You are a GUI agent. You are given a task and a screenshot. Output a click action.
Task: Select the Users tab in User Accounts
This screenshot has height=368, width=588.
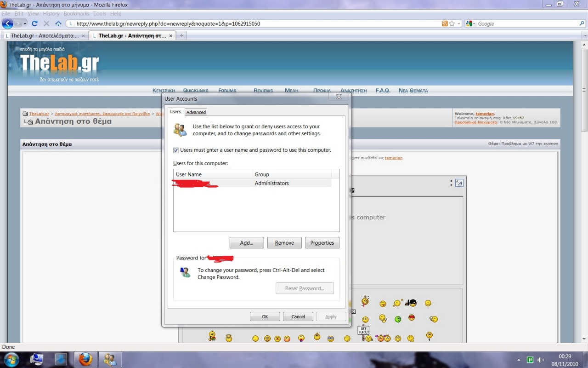[175, 112]
